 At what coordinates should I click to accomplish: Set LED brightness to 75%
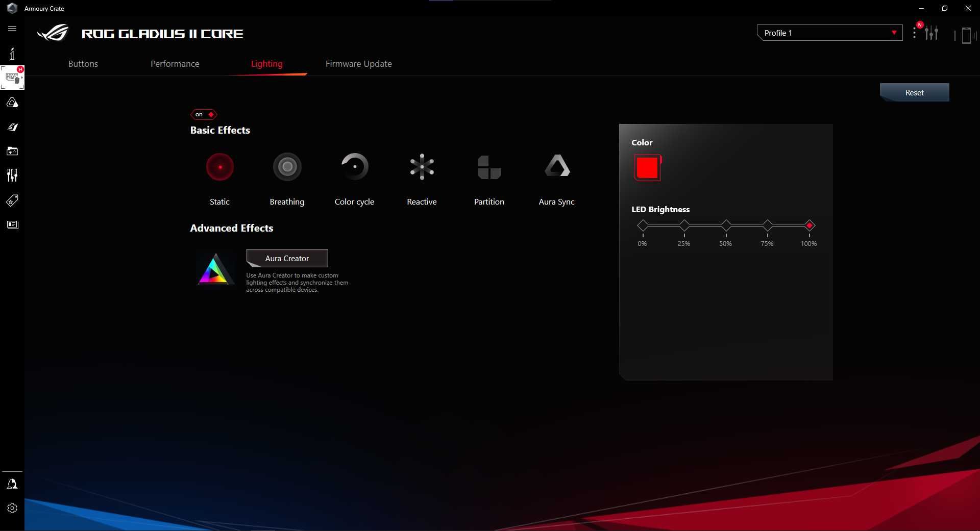(x=768, y=225)
